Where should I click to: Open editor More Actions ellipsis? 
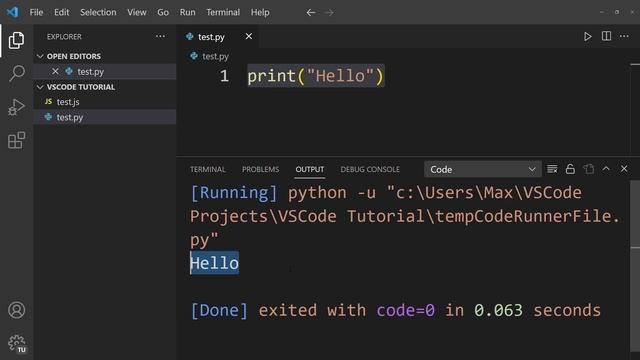[624, 36]
